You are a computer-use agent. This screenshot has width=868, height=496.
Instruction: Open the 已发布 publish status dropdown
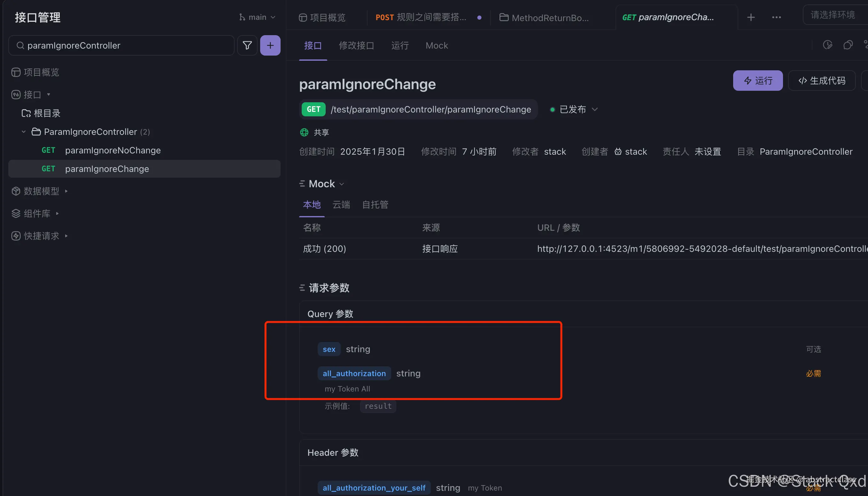pos(574,109)
